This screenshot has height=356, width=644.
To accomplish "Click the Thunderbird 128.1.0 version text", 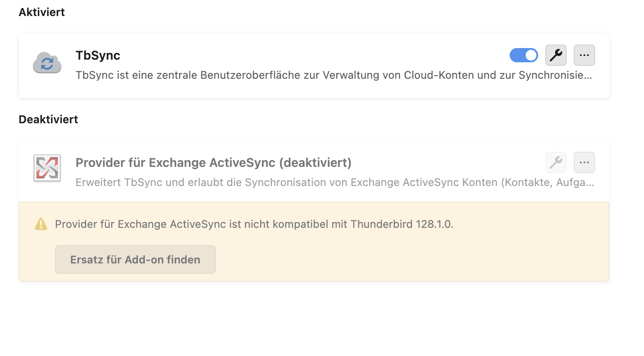I will click(x=402, y=224).
